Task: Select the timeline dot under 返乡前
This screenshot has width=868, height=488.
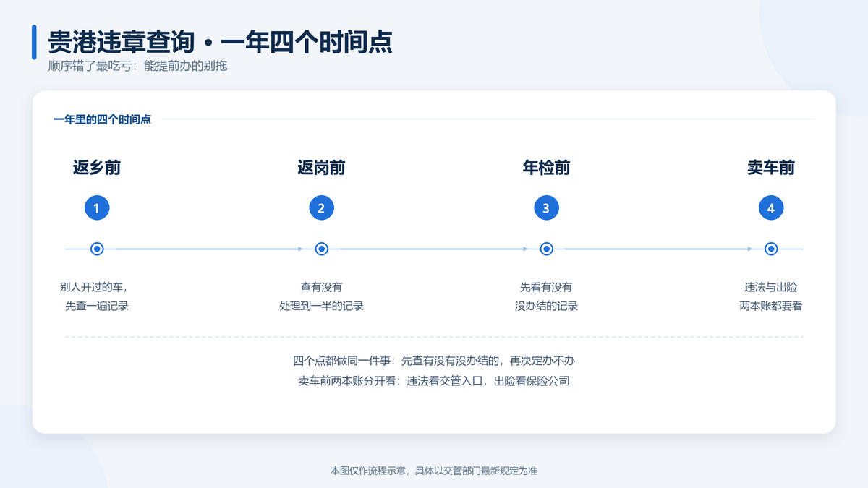Action: coord(97,249)
